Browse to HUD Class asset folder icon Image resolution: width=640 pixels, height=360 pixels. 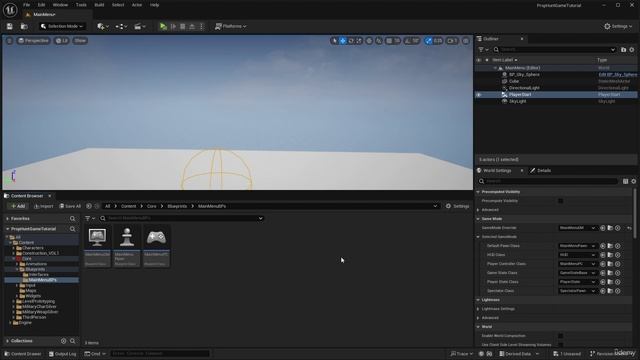[610, 255]
